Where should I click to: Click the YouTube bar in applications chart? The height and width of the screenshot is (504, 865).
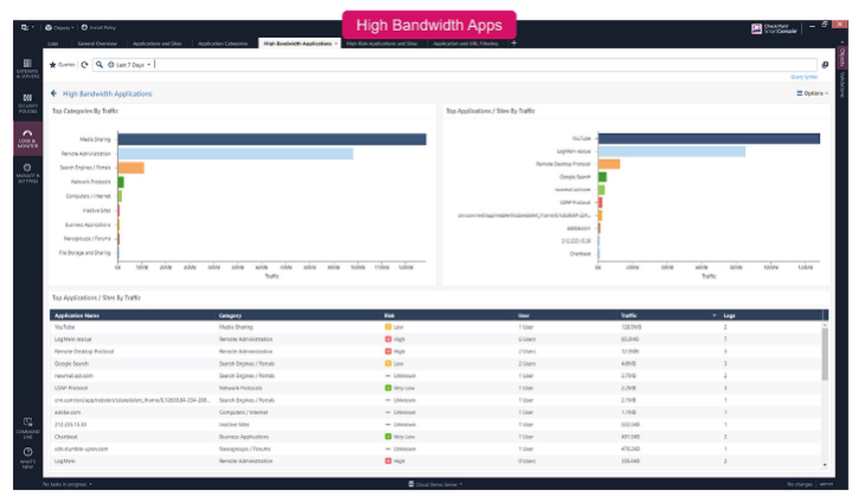709,138
